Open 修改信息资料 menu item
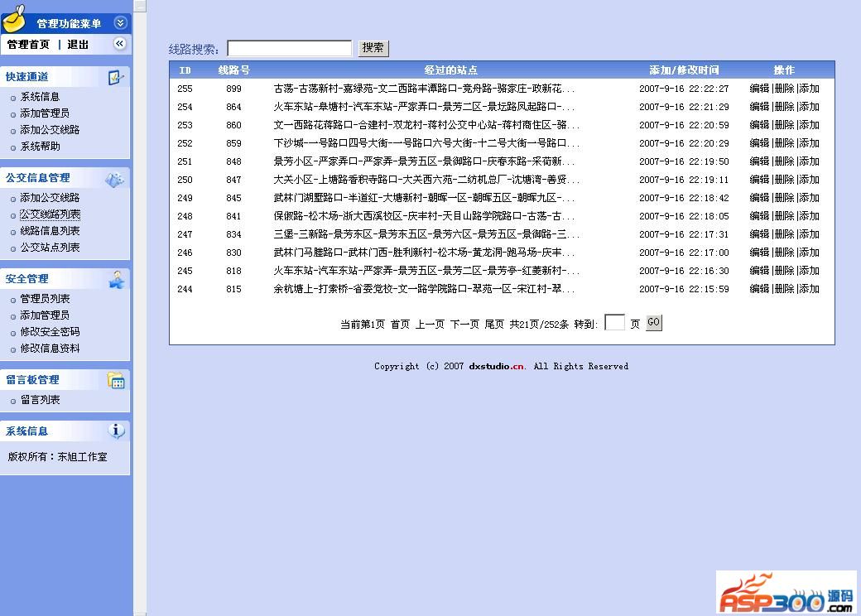Viewport: 861px width, 616px height. coord(50,348)
